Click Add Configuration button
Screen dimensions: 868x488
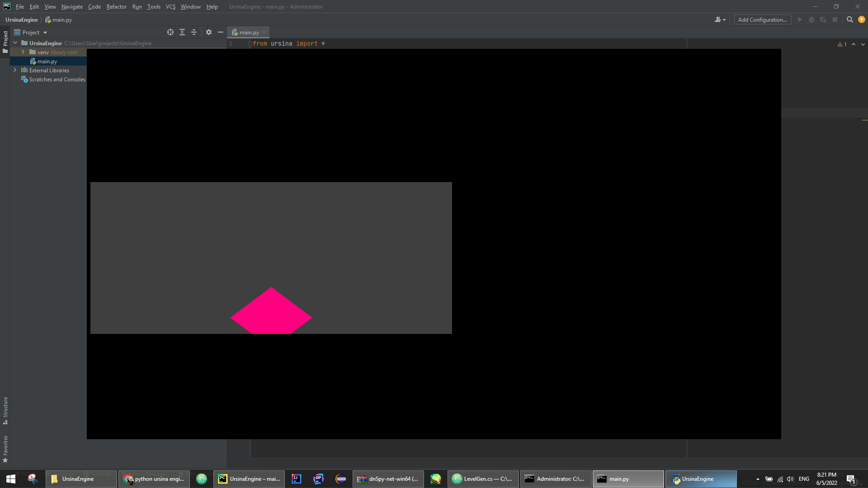[762, 19]
